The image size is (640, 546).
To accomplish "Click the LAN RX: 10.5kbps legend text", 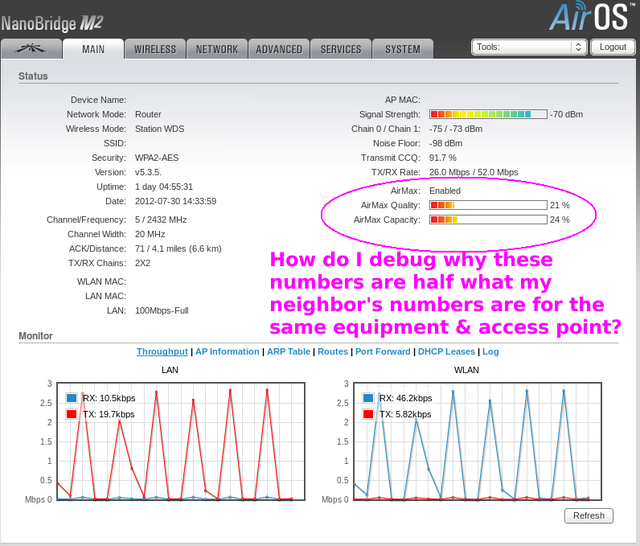I will [109, 398].
